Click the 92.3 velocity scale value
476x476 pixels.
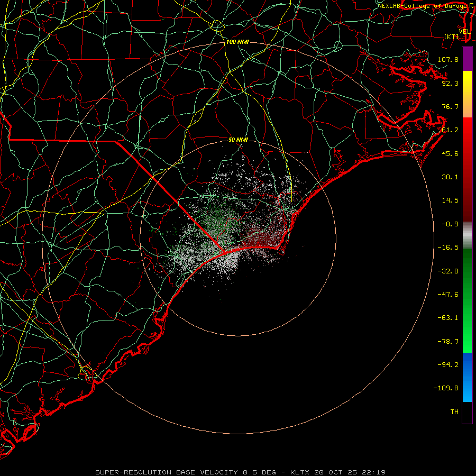450,83
